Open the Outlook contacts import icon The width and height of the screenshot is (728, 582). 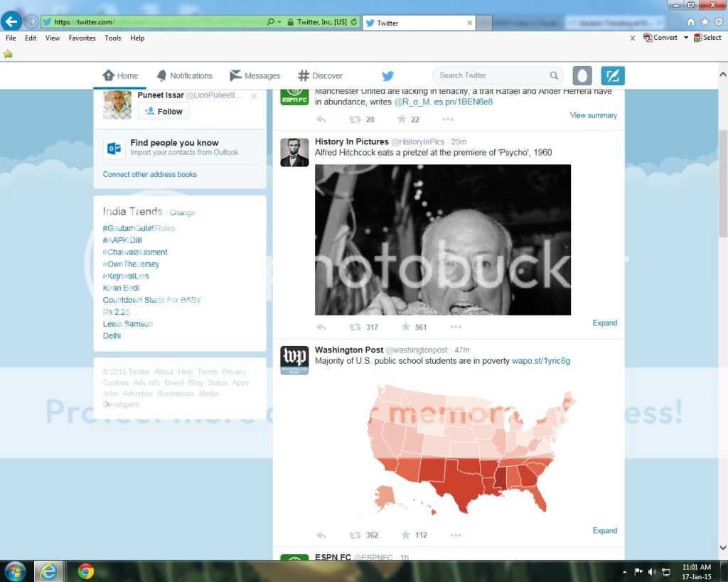point(114,148)
